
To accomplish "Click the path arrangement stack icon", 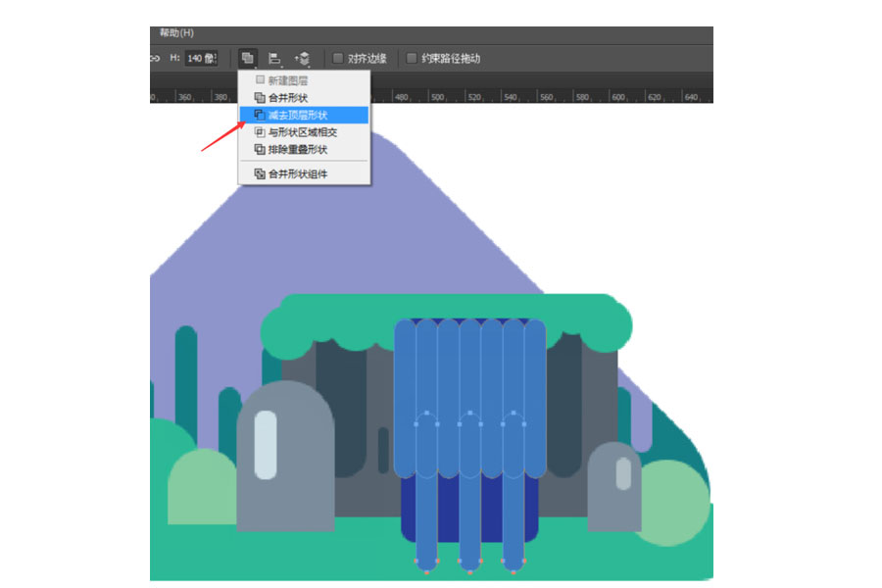I will (303, 59).
